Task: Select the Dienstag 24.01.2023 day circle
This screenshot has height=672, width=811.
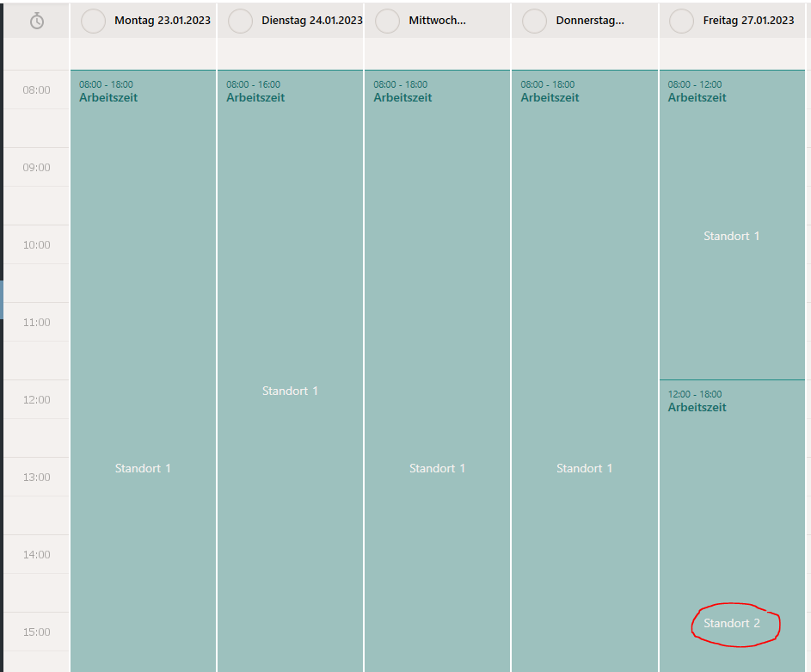Action: [241, 21]
